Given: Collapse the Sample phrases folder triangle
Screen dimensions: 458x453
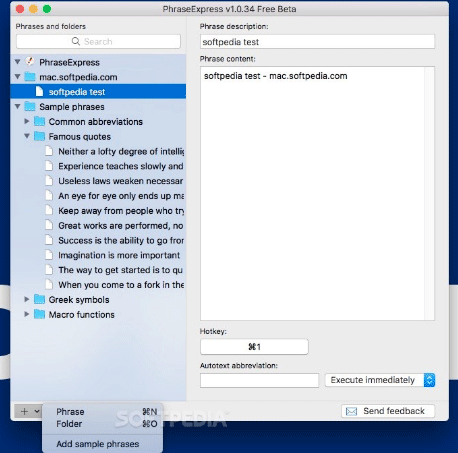Looking at the screenshot, I should click(18, 106).
